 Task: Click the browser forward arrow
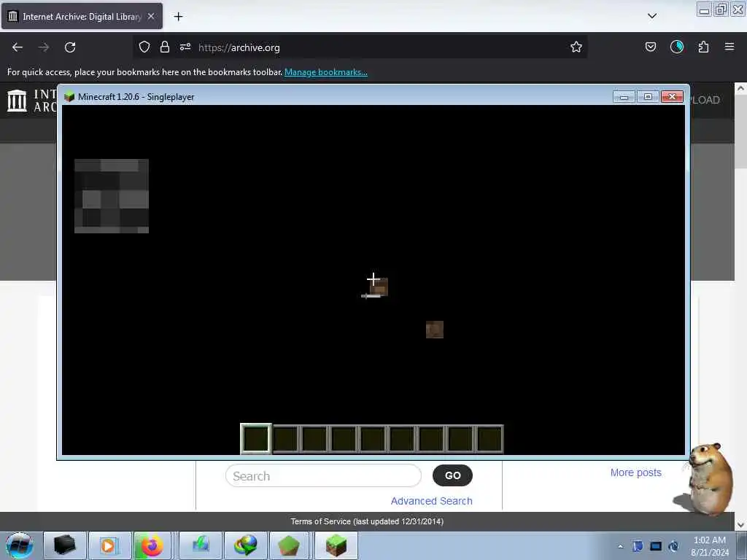(44, 47)
